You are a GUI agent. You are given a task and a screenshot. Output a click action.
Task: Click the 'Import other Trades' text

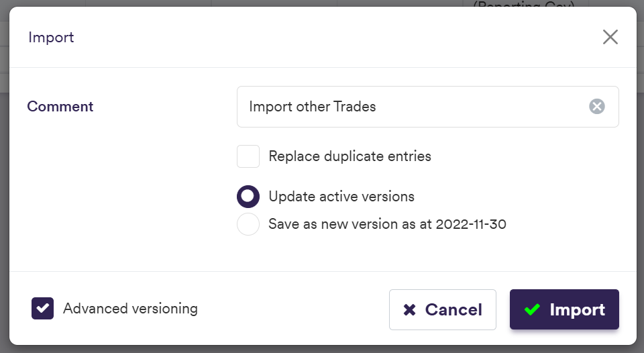(312, 107)
